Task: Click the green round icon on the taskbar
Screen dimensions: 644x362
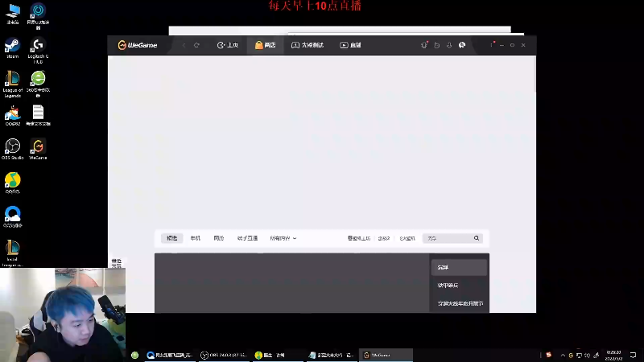Action: point(134,355)
